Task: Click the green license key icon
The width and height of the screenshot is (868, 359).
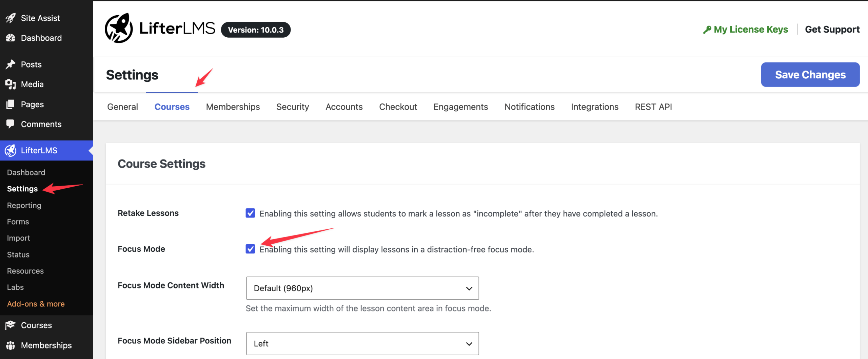Action: pos(707,30)
